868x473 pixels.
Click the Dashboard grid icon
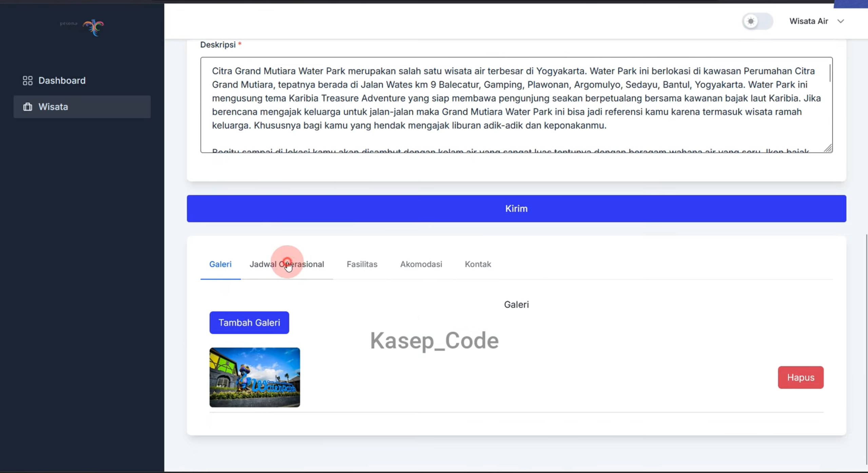[27, 80]
